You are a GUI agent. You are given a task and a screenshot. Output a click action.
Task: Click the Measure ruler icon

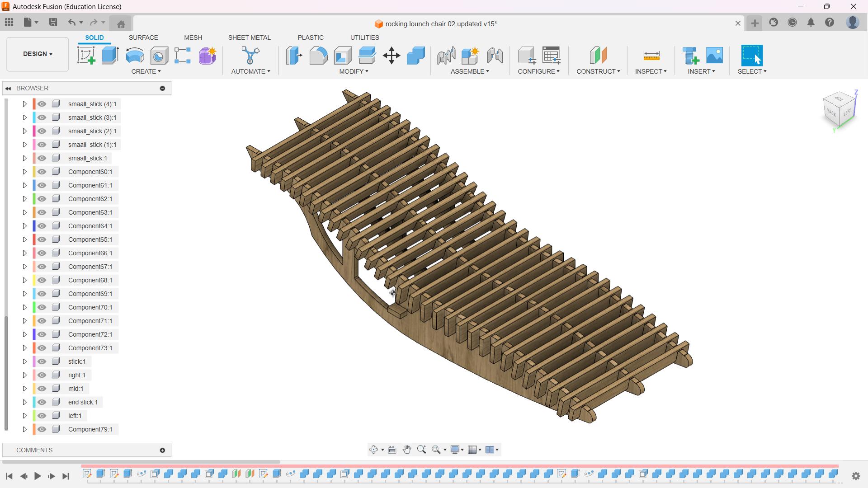point(651,56)
